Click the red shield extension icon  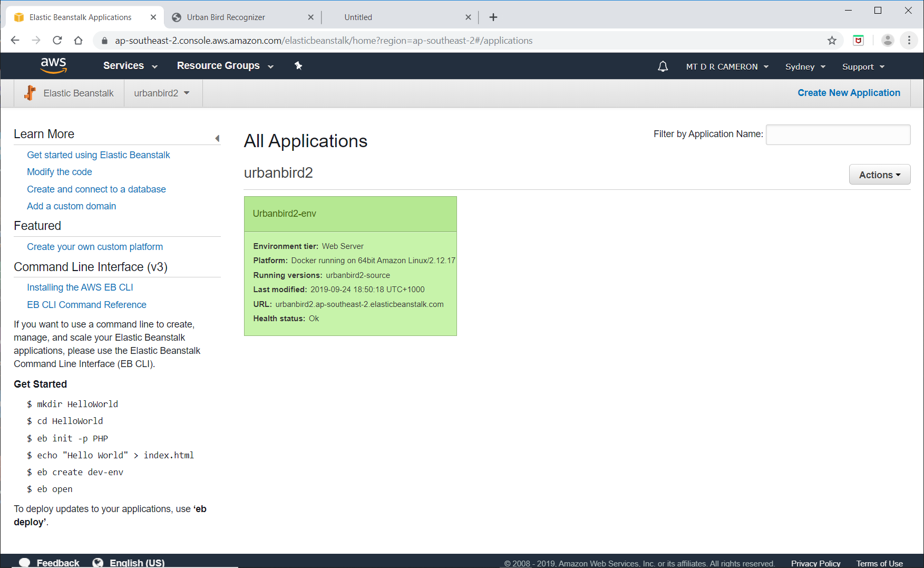coord(858,40)
